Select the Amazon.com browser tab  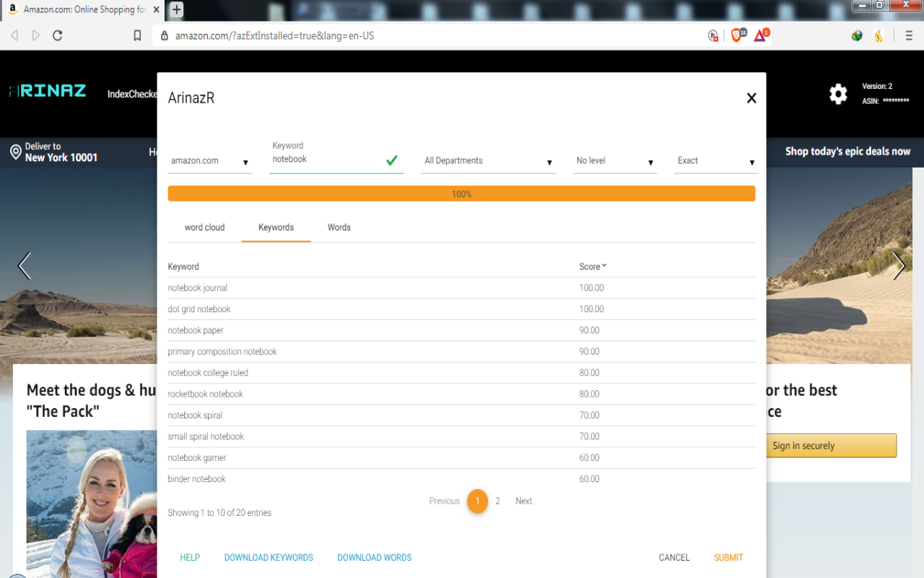pos(83,9)
